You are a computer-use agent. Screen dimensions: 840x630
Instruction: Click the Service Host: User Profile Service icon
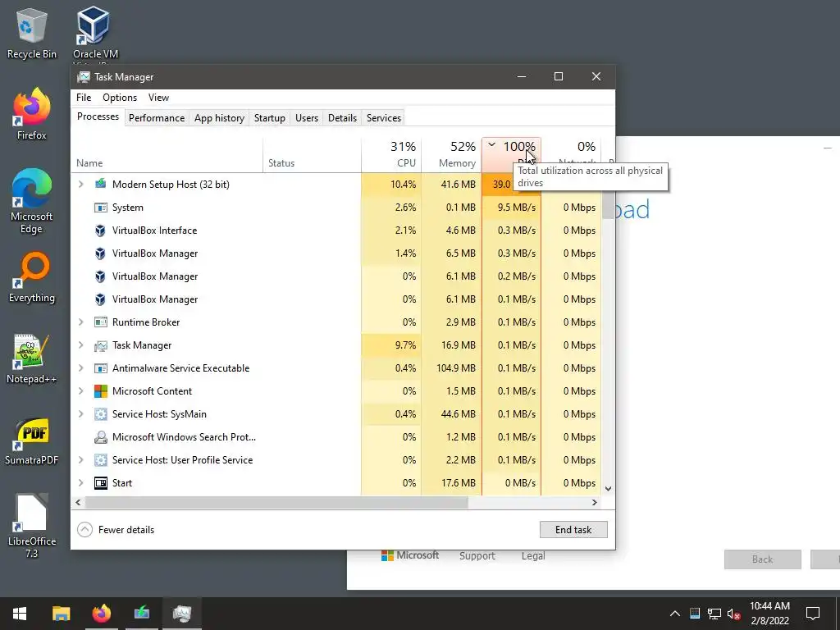point(100,460)
